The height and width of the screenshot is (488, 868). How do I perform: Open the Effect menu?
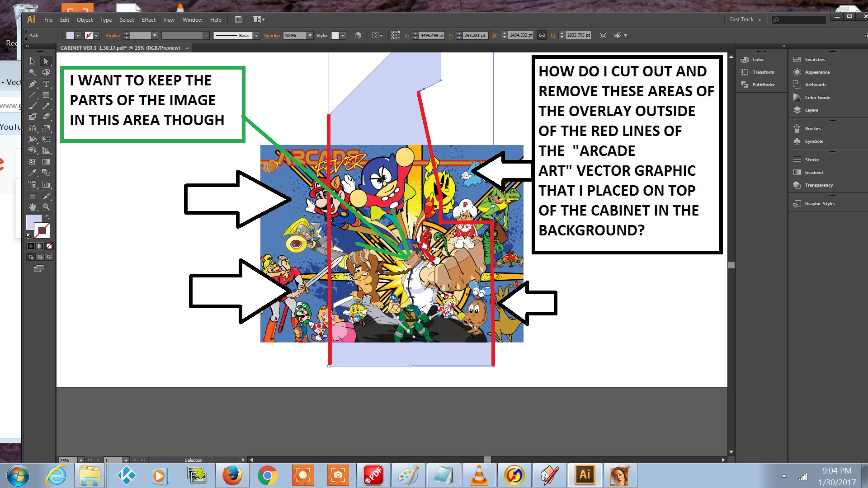click(x=149, y=20)
